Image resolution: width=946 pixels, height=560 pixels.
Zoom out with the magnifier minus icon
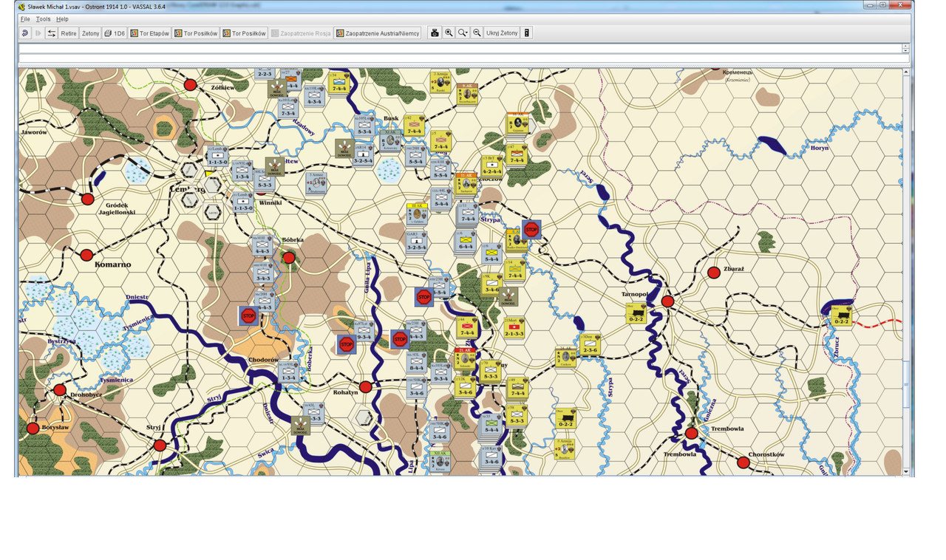click(x=477, y=33)
